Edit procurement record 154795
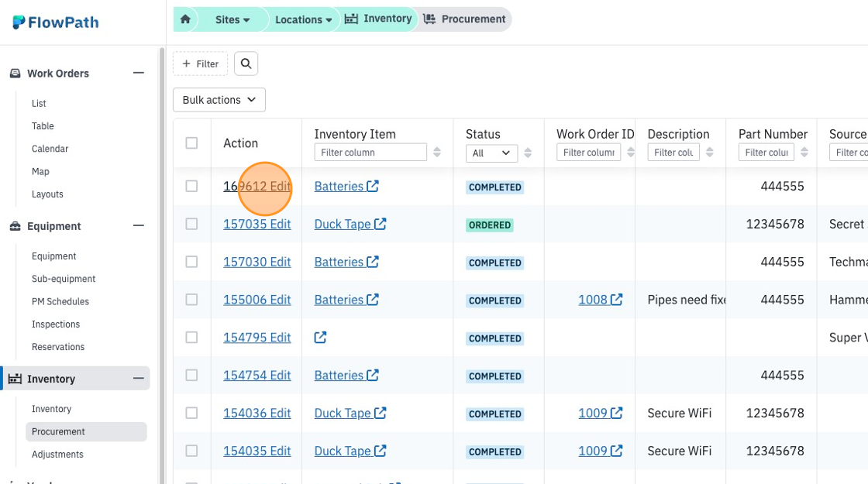This screenshot has width=868, height=484. [257, 338]
